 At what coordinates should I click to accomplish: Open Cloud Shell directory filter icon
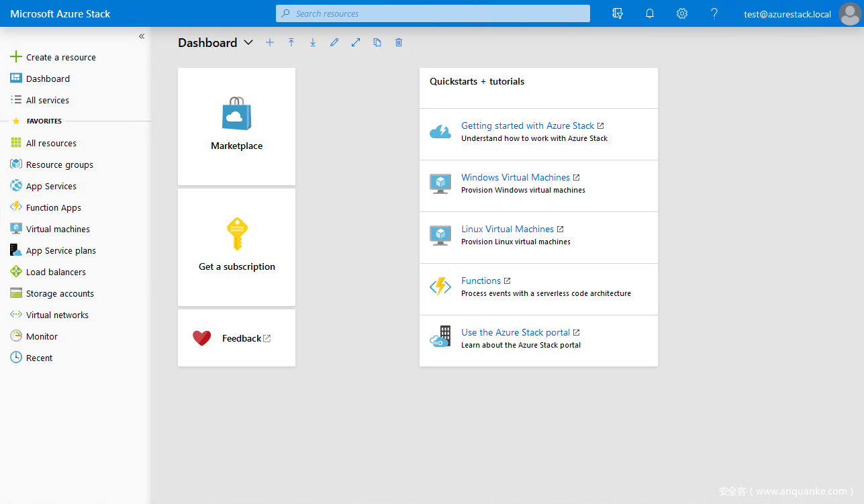click(x=618, y=13)
